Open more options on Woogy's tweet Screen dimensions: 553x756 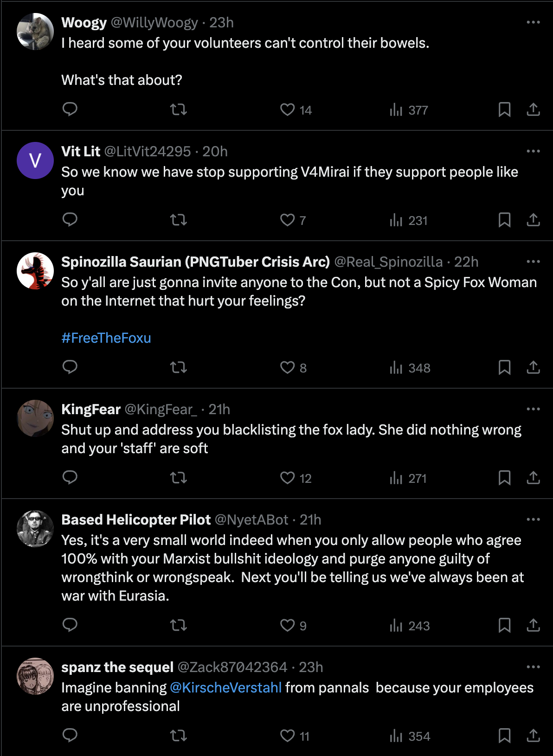(533, 22)
